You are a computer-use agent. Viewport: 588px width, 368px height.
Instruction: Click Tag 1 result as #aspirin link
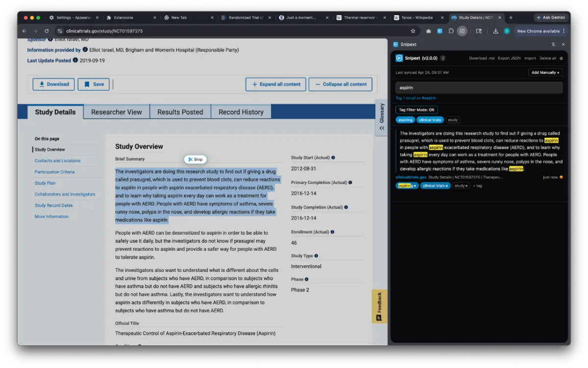point(416,98)
